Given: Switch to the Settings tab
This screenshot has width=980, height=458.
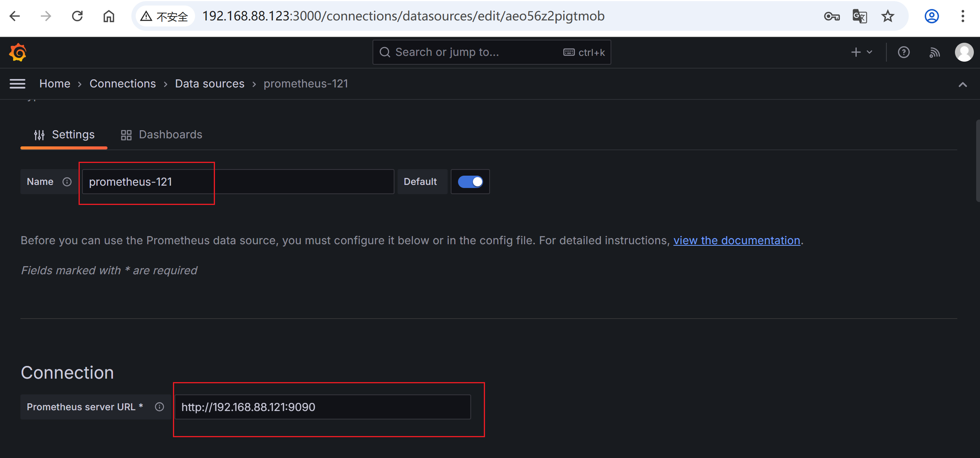Looking at the screenshot, I should tap(64, 135).
